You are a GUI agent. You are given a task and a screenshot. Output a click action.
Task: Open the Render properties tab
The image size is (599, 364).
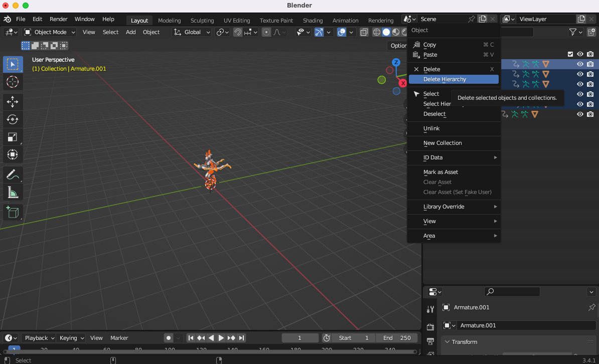click(x=430, y=327)
